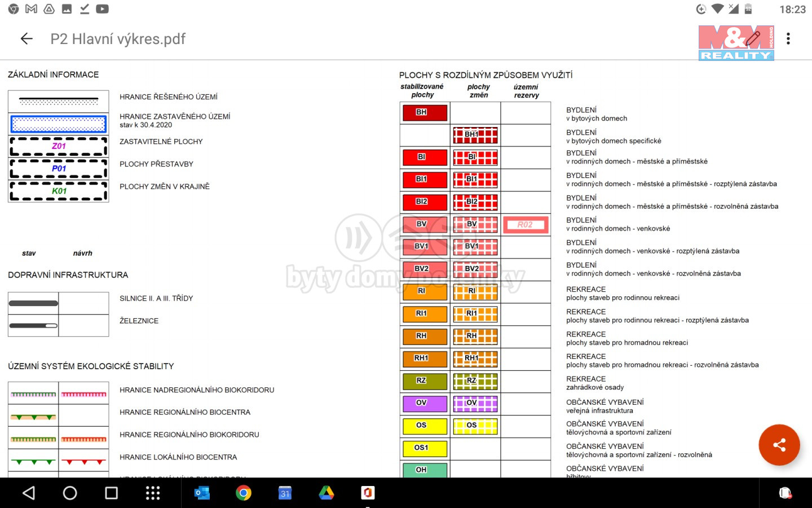This screenshot has height=508, width=812.
Task: Select text HRANICE ŘEŠENÉHO ÚZEMÍ
Action: (169, 97)
